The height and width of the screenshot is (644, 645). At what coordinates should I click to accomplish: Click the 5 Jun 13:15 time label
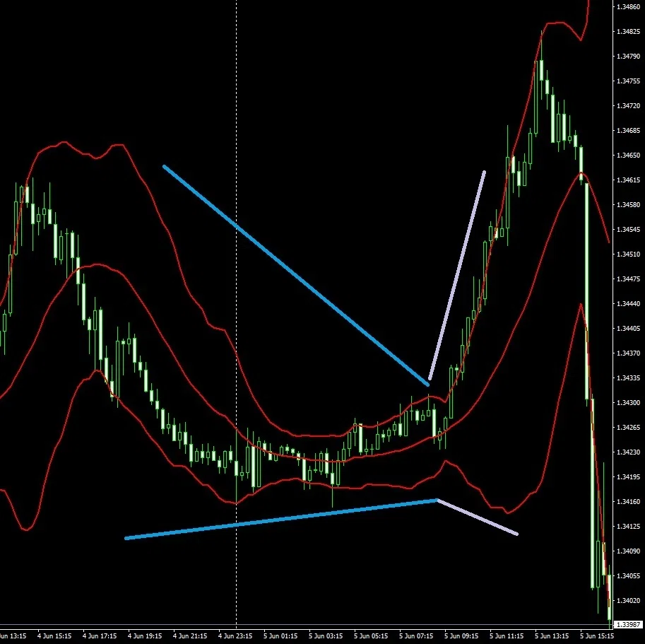(x=552, y=636)
